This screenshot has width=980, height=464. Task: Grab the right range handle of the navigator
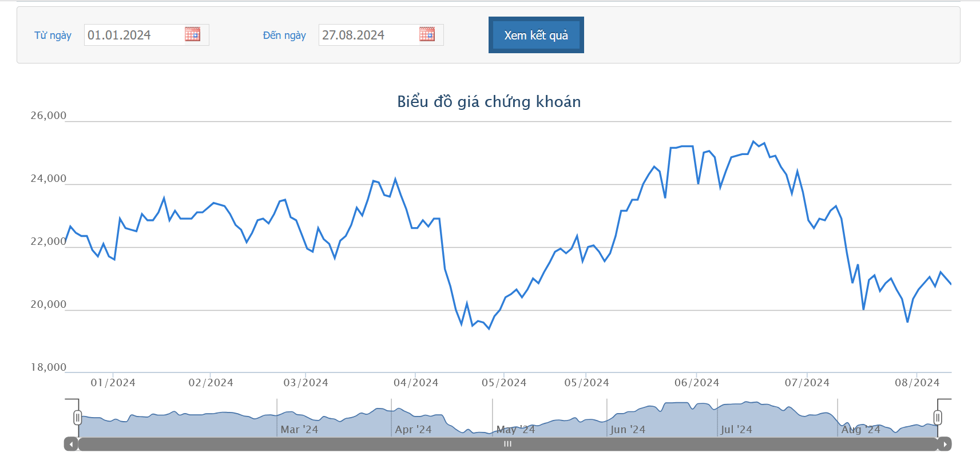click(x=938, y=418)
